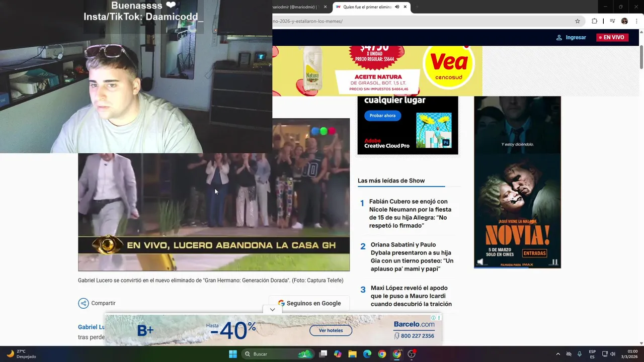Viewport: 644px width, 362px height.
Task: Open the volume tray icon
Action: pos(612,354)
